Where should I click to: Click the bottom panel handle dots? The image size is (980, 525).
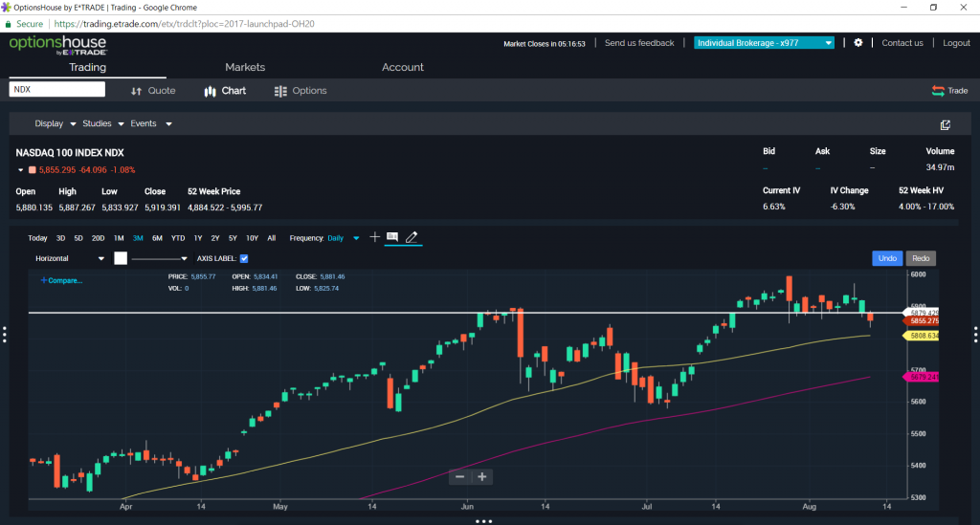click(483, 521)
